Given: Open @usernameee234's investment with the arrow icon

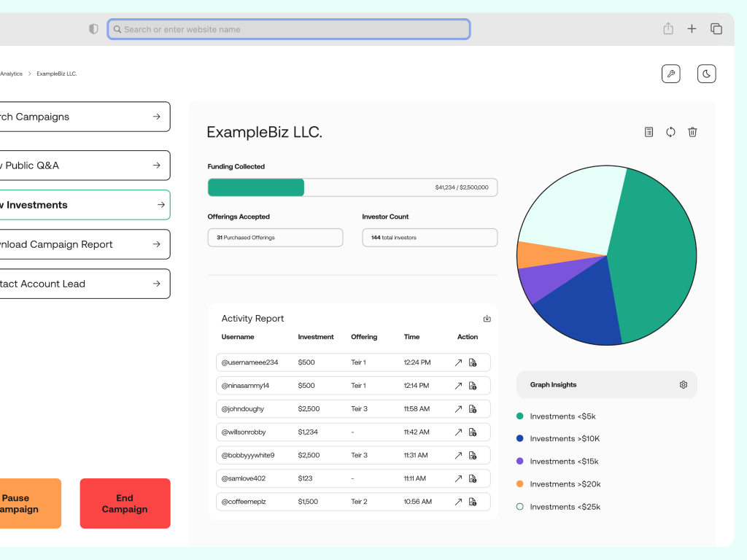Looking at the screenshot, I should (458, 362).
